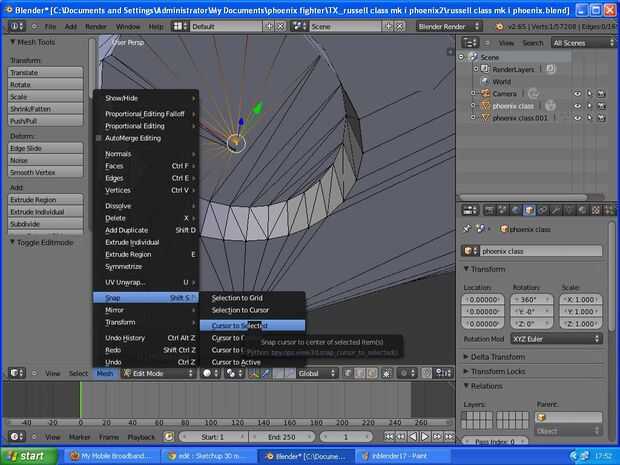The image size is (620, 465).
Task: Toggle the timeline audio sync icon
Action: tap(169, 437)
